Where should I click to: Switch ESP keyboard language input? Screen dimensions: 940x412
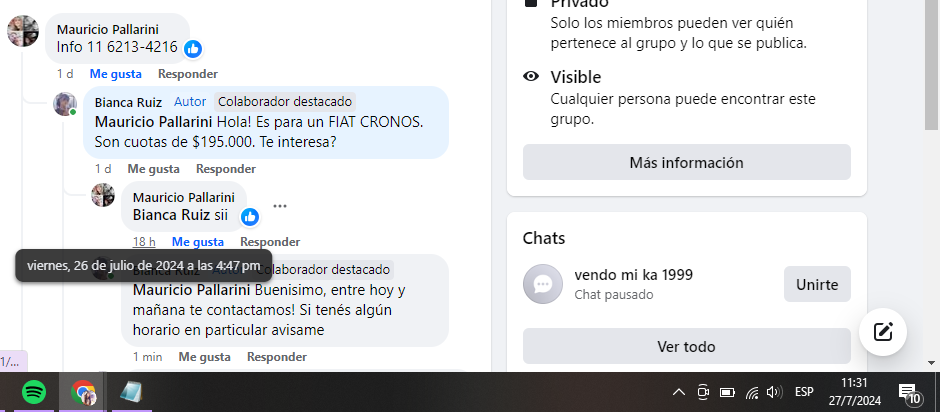point(804,392)
